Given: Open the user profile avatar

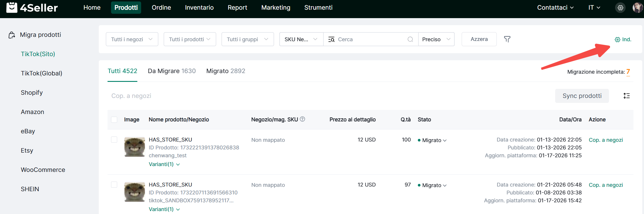Looking at the screenshot, I should point(637,8).
